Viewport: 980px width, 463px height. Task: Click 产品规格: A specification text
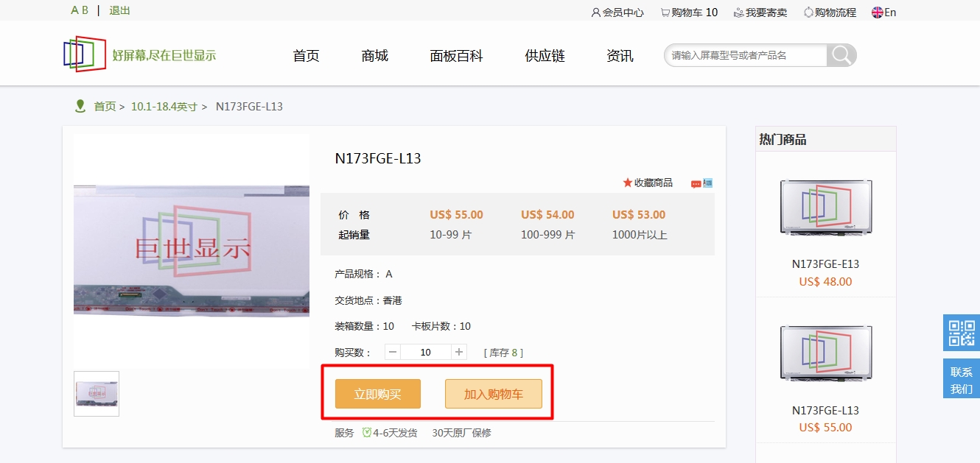[x=364, y=274]
